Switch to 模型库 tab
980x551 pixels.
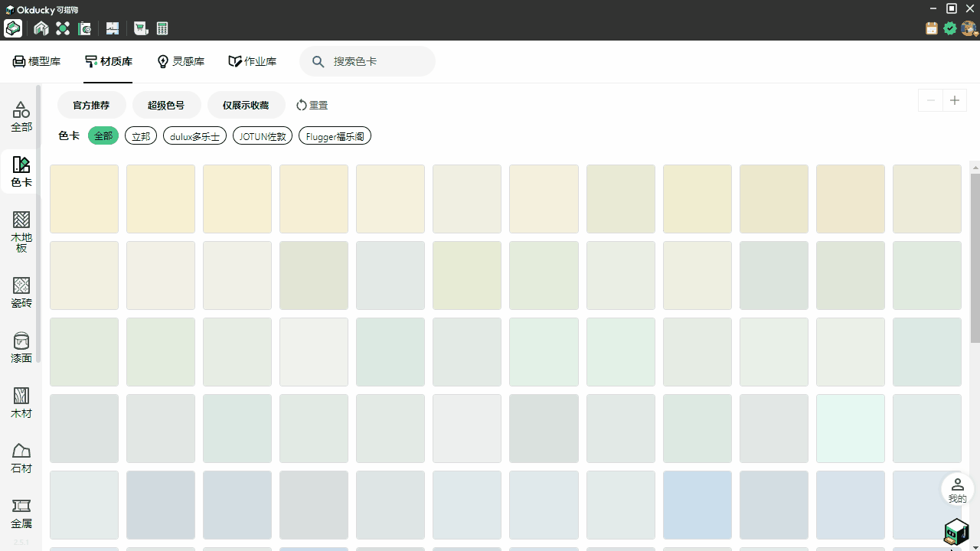click(37, 61)
